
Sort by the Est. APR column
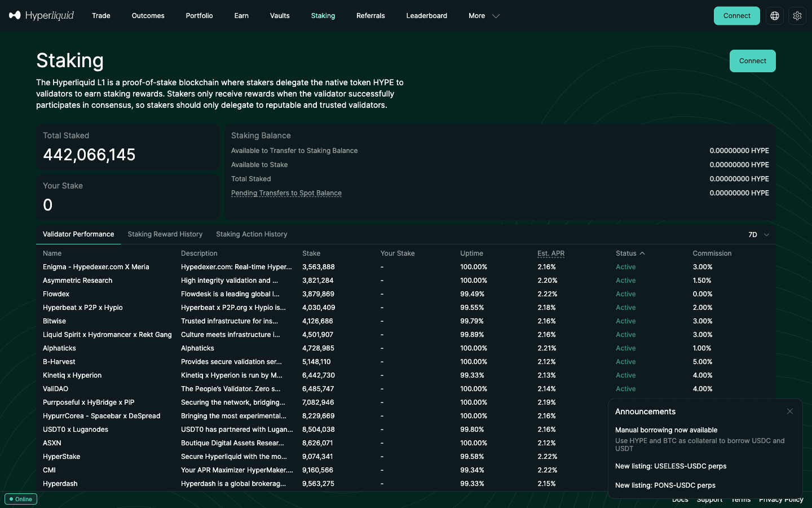click(x=551, y=253)
